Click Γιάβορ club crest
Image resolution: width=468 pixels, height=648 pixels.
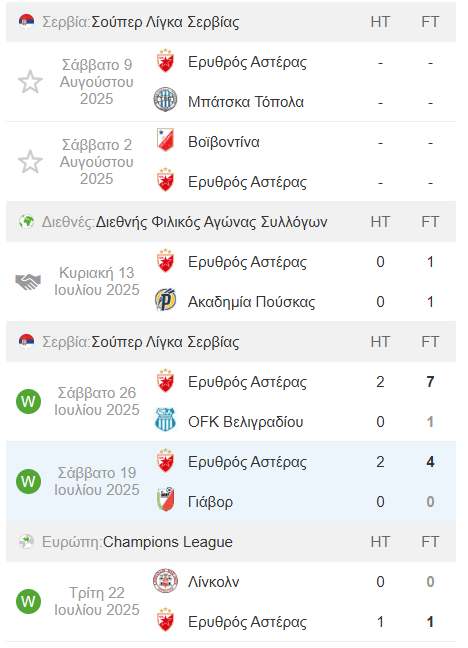[165, 500]
